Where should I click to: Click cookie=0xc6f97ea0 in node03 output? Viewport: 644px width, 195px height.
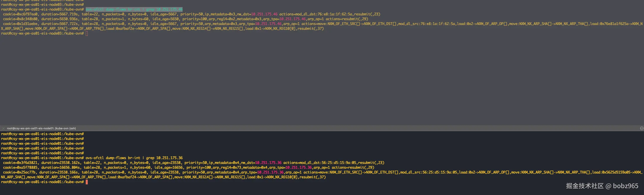[x=20, y=14]
